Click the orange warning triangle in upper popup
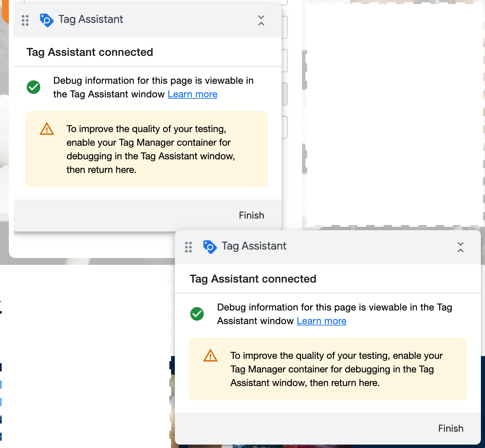The image size is (485, 448). [47, 129]
